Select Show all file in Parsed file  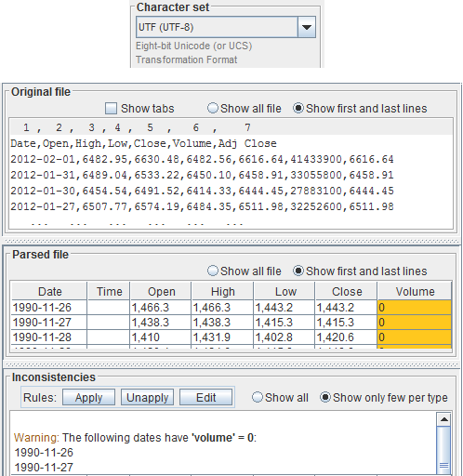245,271
